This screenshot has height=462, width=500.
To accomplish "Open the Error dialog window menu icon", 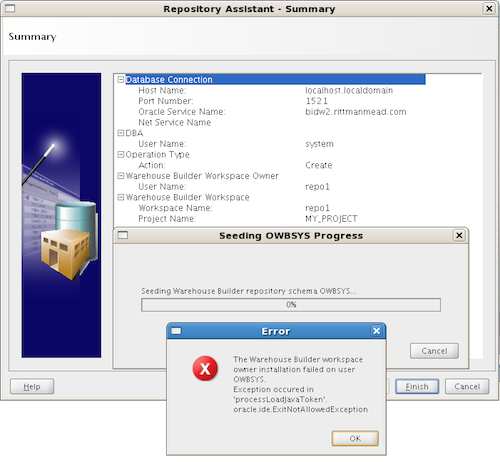I will point(176,331).
